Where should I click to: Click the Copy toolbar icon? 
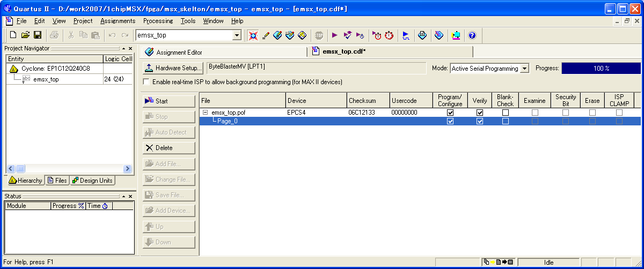pos(83,35)
